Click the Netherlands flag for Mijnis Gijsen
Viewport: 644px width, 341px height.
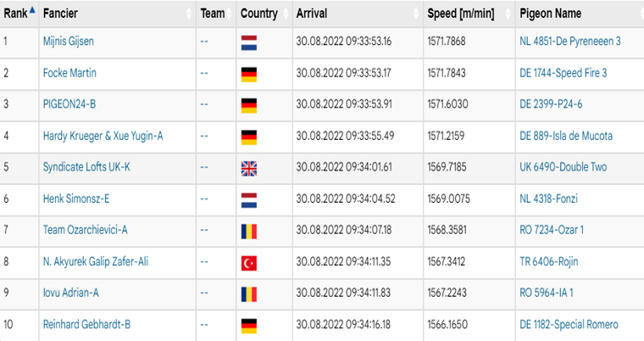249,42
